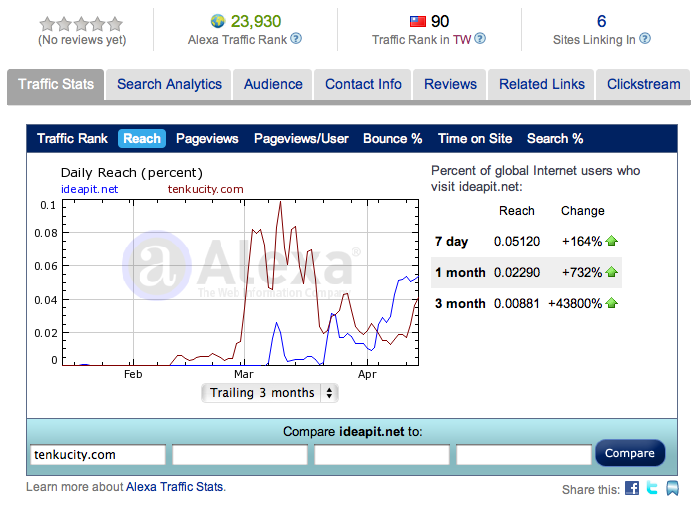Share this page on Twitter
The height and width of the screenshot is (507, 699).
pos(652,488)
